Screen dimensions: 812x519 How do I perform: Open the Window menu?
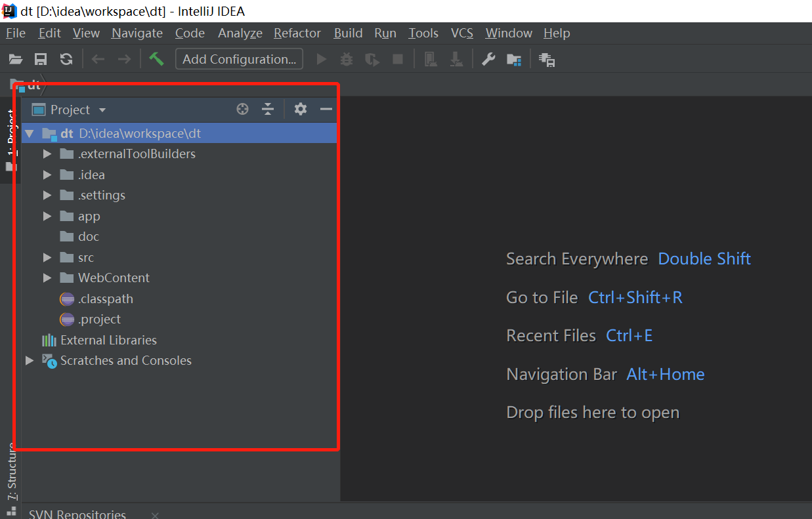pos(509,33)
